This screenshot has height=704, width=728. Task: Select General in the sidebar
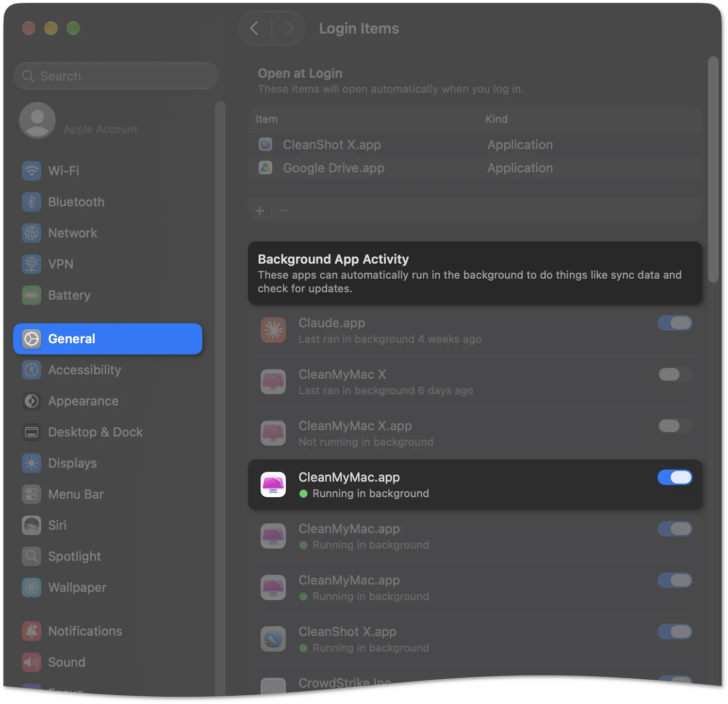tap(108, 339)
